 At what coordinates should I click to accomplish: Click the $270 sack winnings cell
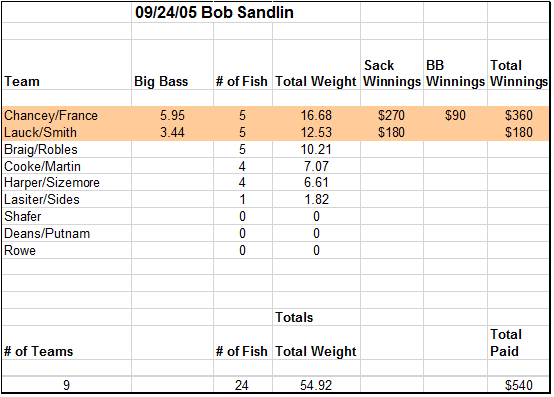click(x=391, y=115)
